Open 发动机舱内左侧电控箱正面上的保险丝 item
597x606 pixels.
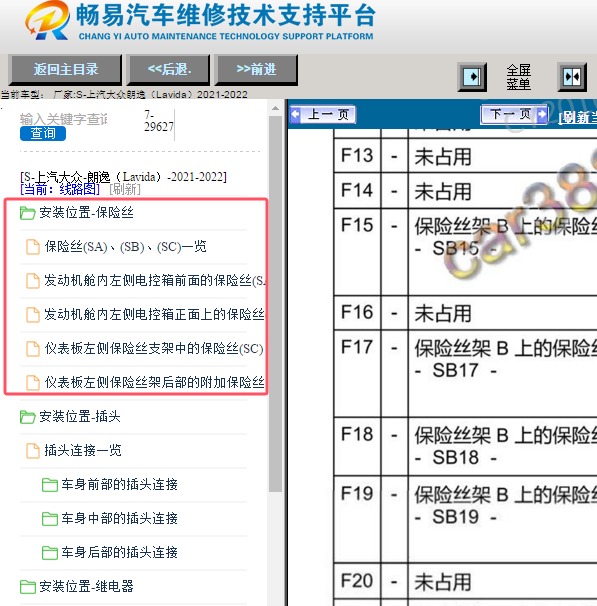pyautogui.click(x=154, y=315)
